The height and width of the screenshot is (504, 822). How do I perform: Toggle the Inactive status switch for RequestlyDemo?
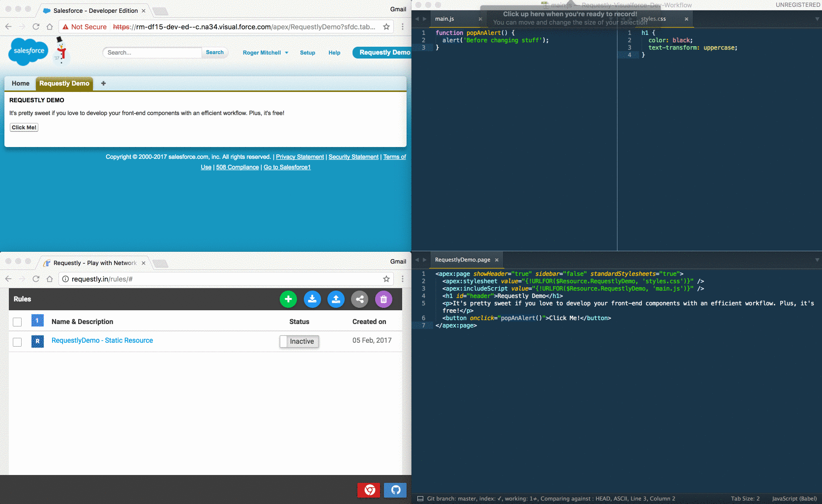tap(299, 341)
